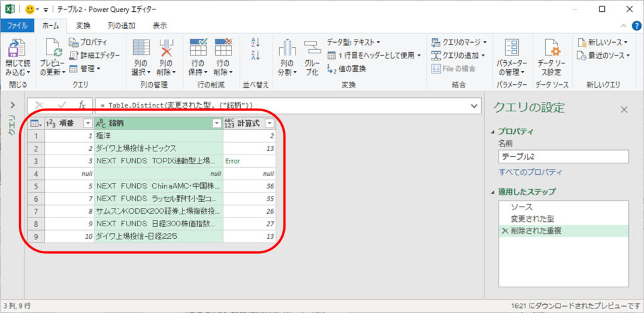644x313 pixels.
Task: Open the All Properties (すべてのプロパティ) link
Action: tap(530, 172)
